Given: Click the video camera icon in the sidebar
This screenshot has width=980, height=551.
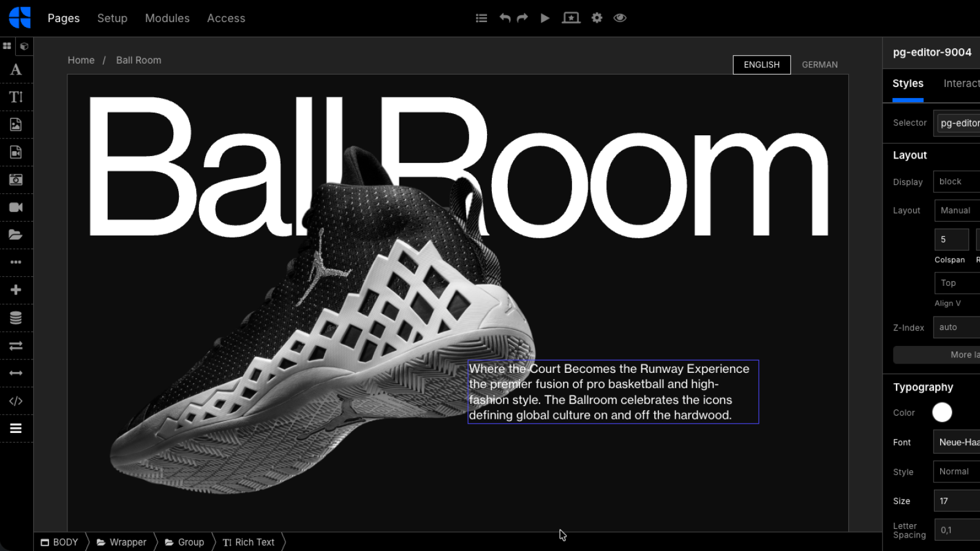Looking at the screenshot, I should coord(16,208).
